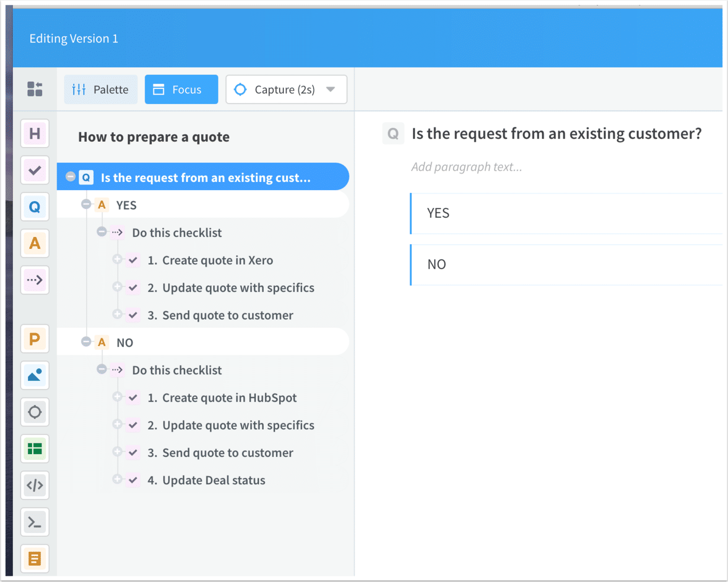The height and width of the screenshot is (582, 728).
Task: Open the Capture duration dropdown
Action: click(331, 89)
